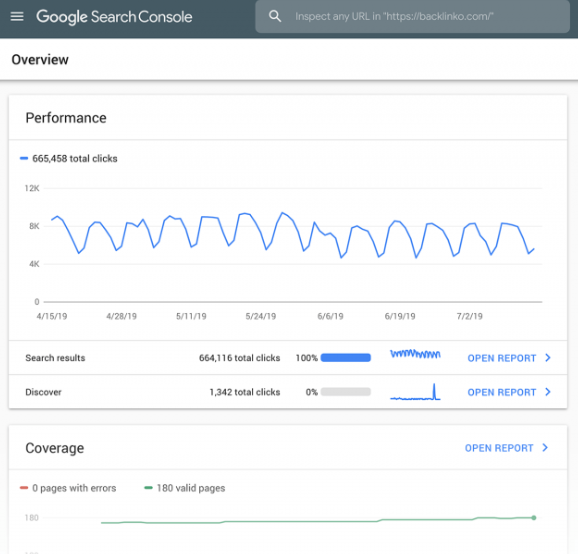Open the hamburger navigation menu

17,17
